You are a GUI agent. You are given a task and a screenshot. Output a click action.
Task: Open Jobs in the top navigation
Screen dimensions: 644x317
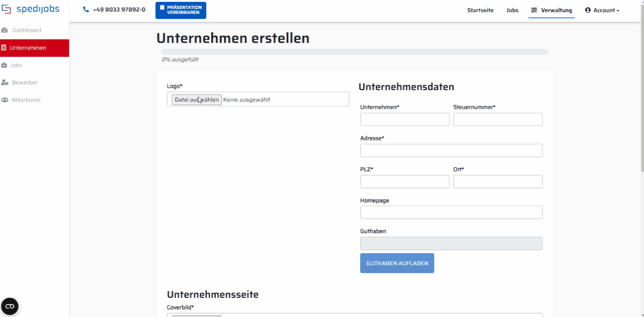pos(512,10)
